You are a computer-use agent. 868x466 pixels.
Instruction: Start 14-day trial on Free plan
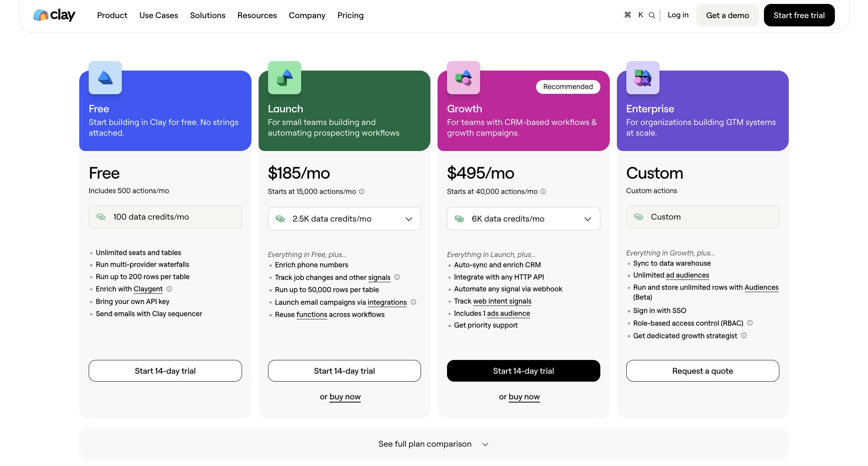165,371
